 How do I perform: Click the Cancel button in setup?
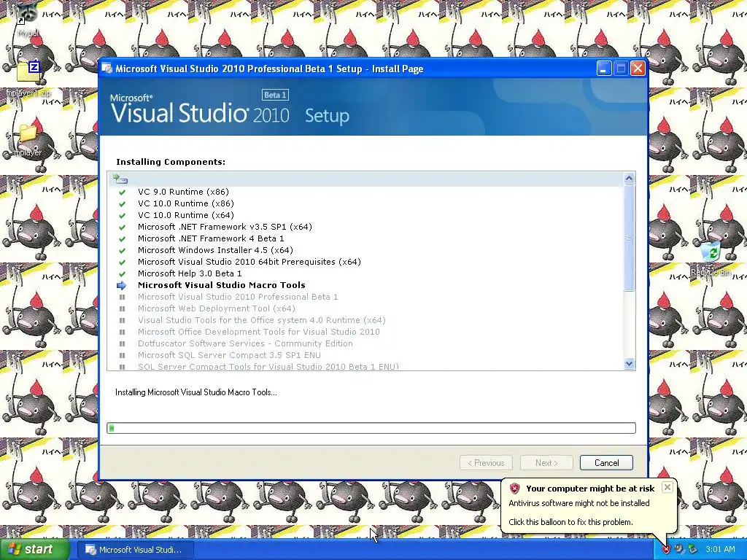(x=606, y=463)
